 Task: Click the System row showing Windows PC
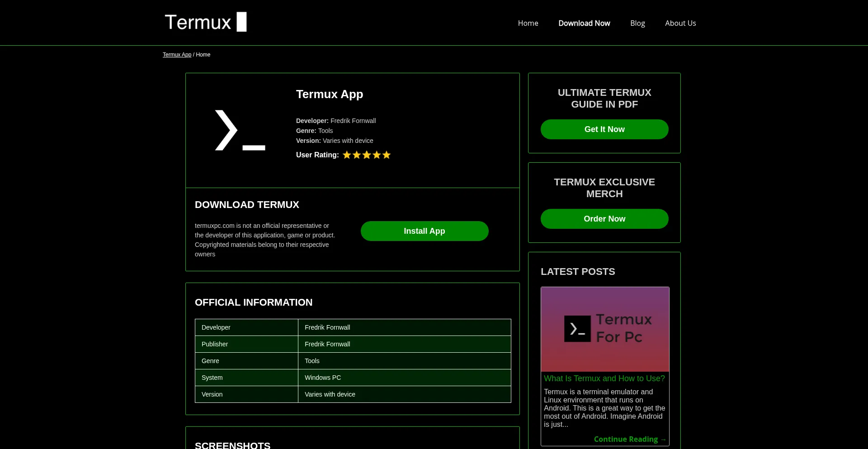353,378
